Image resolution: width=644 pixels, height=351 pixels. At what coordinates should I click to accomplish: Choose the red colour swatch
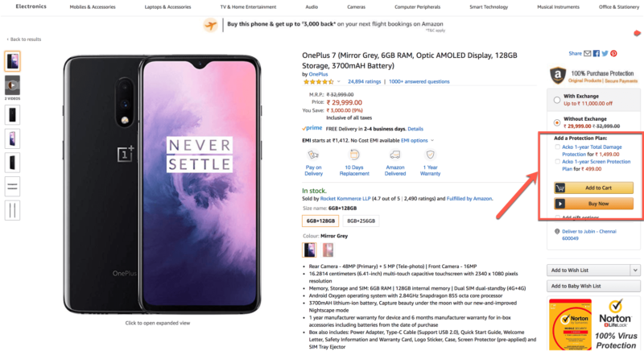[x=328, y=250]
